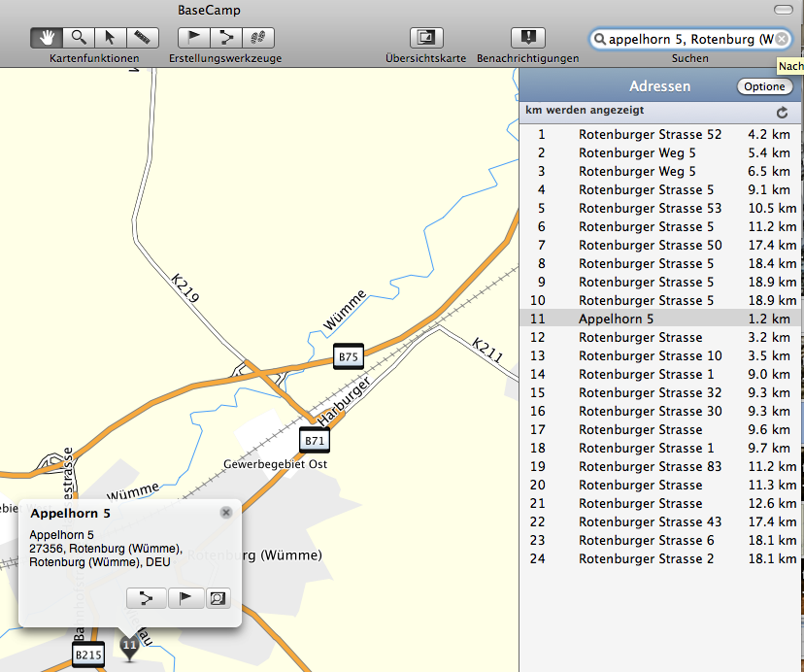
Task: Pick the ruler measure tool
Action: tap(143, 38)
